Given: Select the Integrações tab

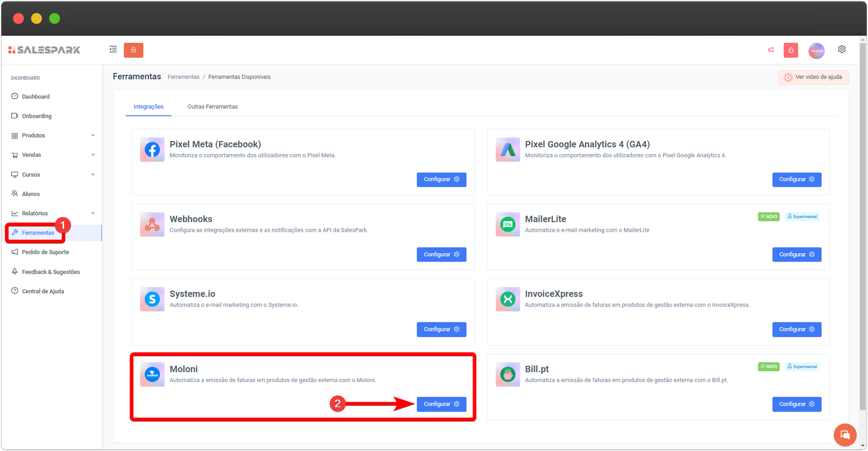Looking at the screenshot, I should [148, 107].
